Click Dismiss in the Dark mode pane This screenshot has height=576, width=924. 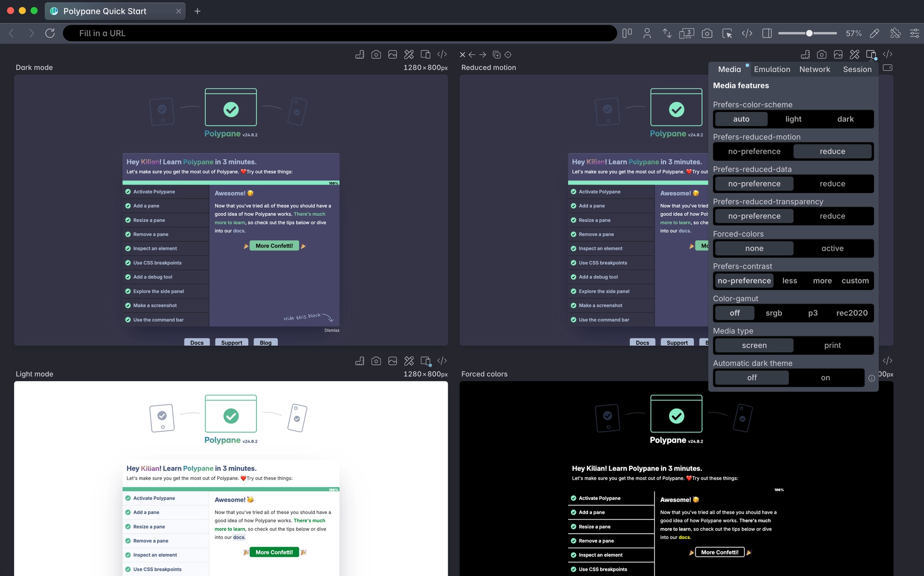coord(332,331)
